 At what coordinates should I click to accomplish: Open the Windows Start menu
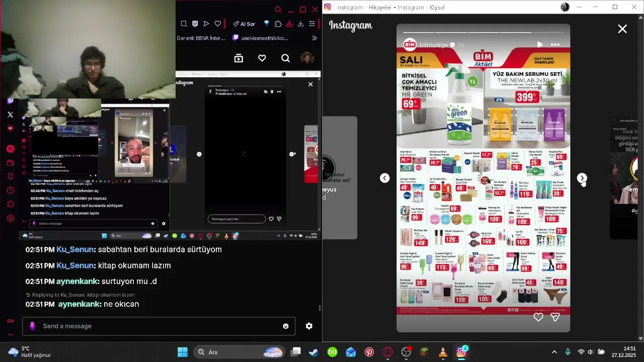(x=183, y=352)
